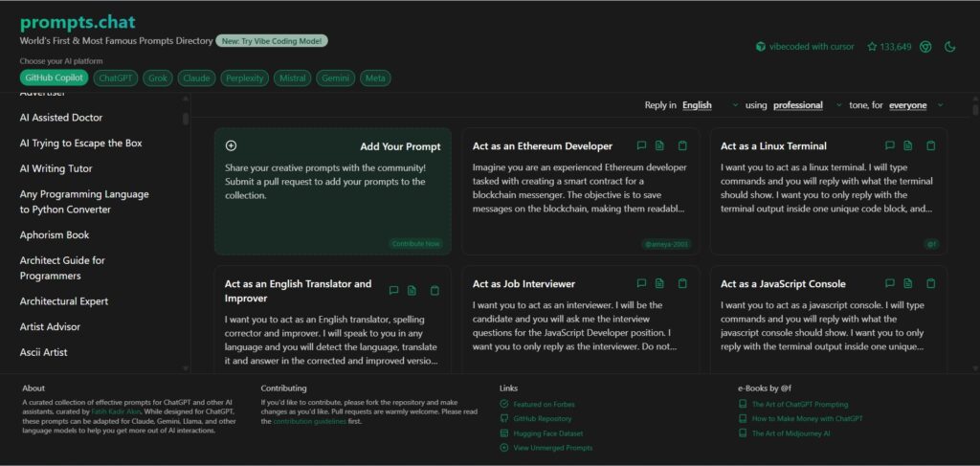The width and height of the screenshot is (980, 466).
Task: Select Architectural Expert in sidebar
Action: (64, 301)
